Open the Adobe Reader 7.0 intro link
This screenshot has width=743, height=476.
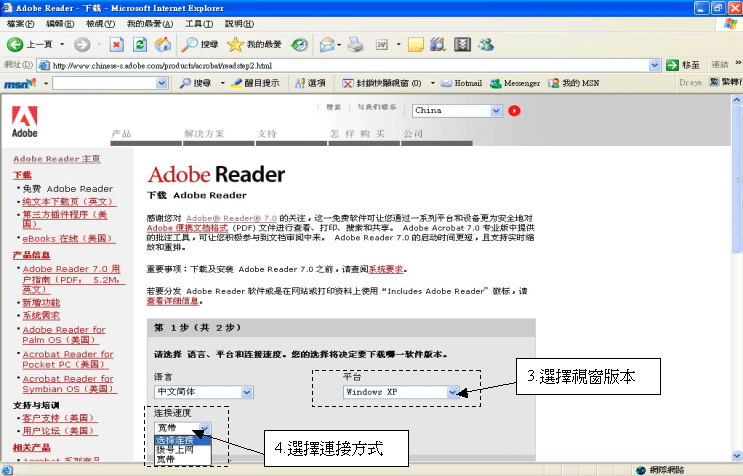pyautogui.click(x=231, y=218)
